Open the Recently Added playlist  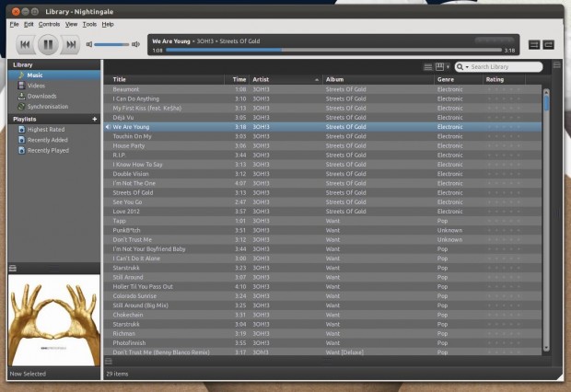pos(54,140)
